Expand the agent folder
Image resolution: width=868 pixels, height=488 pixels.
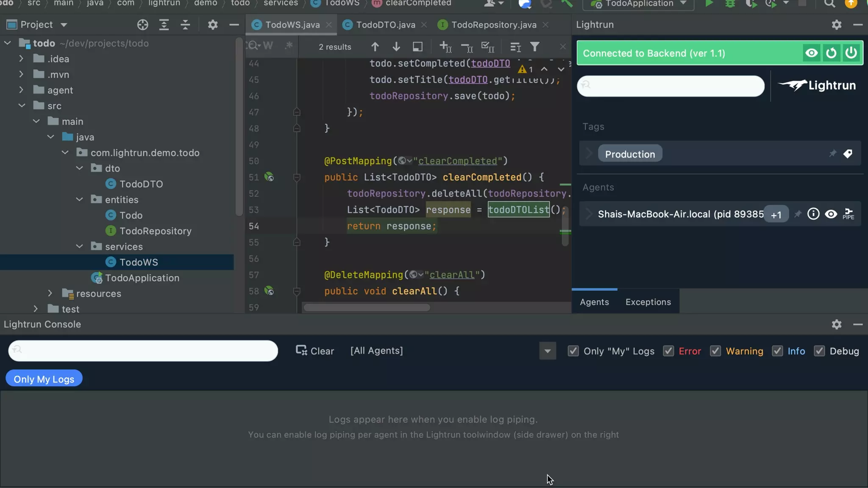pos(21,90)
